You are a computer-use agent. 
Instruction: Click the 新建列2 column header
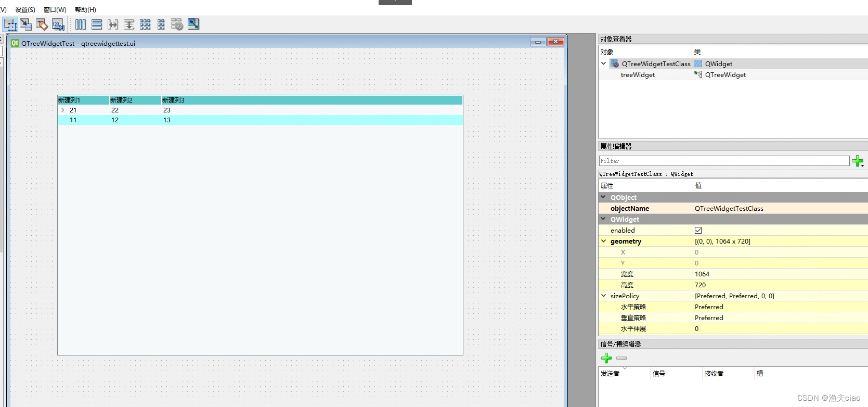[135, 100]
